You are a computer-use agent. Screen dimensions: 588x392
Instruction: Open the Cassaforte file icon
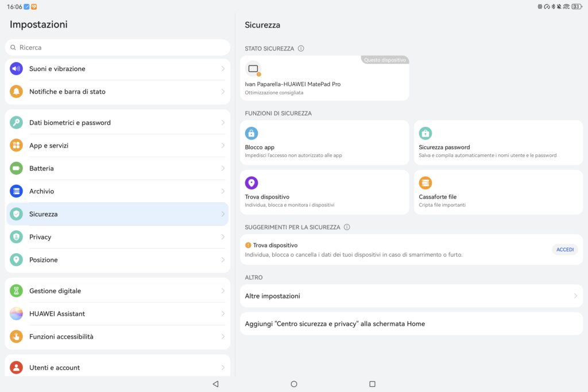click(x=425, y=183)
